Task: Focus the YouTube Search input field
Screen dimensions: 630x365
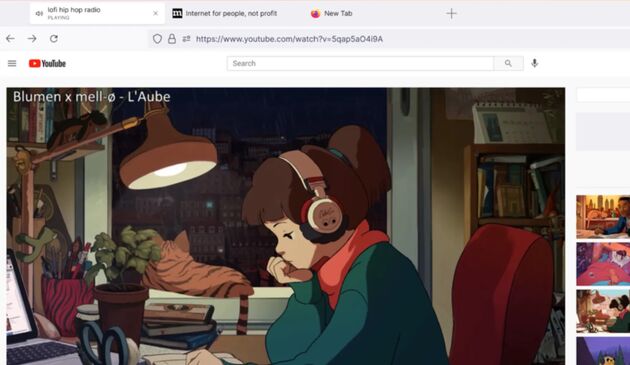Action: [360, 64]
